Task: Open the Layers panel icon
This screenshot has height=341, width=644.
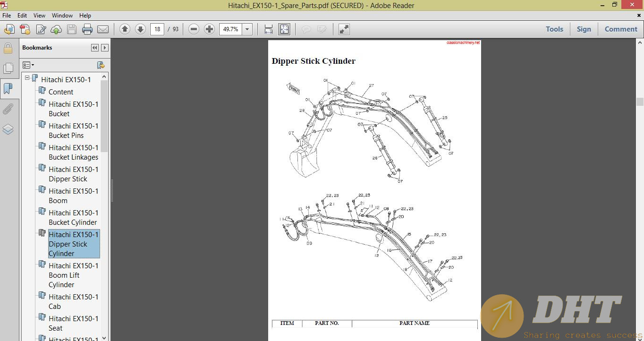Action: point(8,129)
